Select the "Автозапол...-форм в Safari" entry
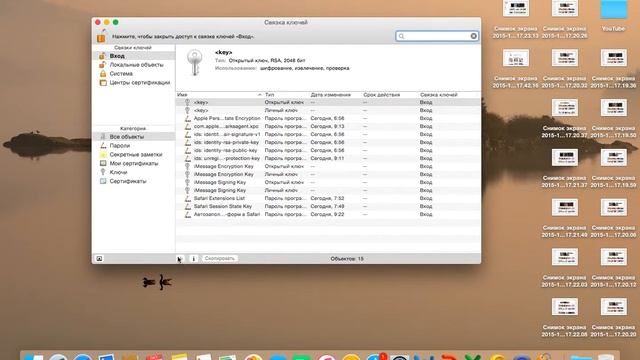The image size is (640, 360). 328,214
